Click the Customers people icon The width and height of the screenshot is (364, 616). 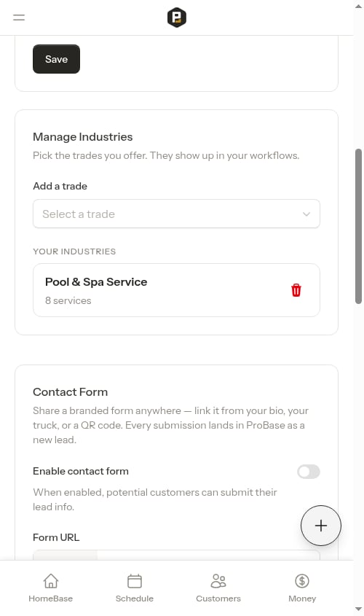click(218, 580)
